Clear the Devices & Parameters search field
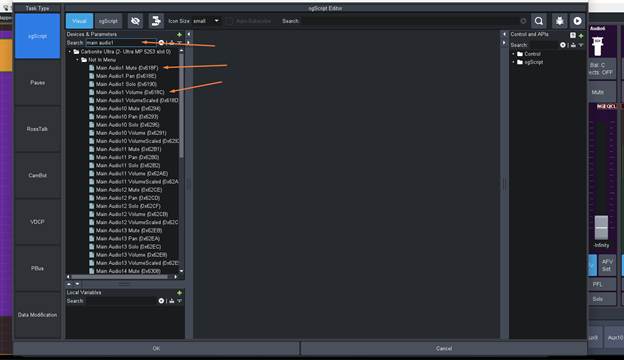Viewport: 624px width, 360px height. [x=161, y=43]
